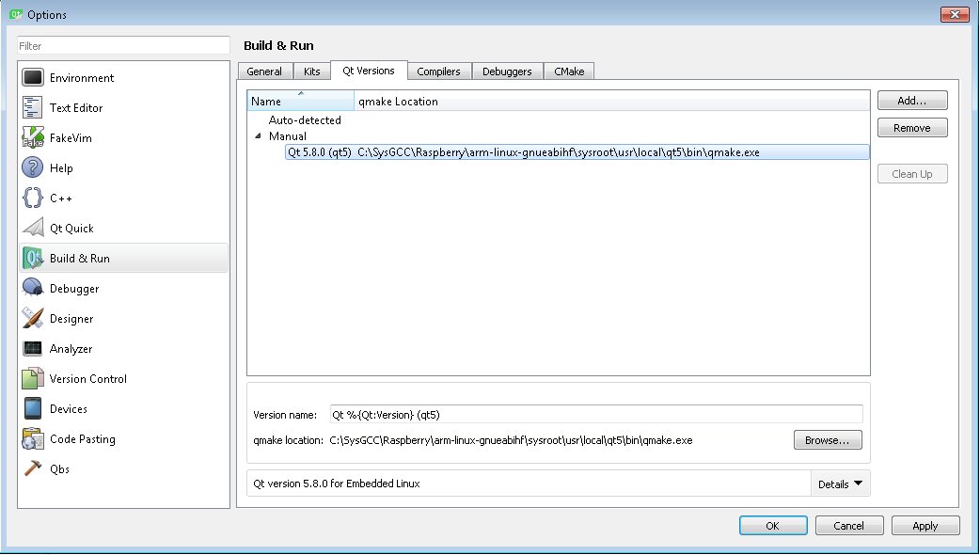Screen dimensions: 980x555
Task: Open the Analyzer category label
Action: click(x=71, y=349)
